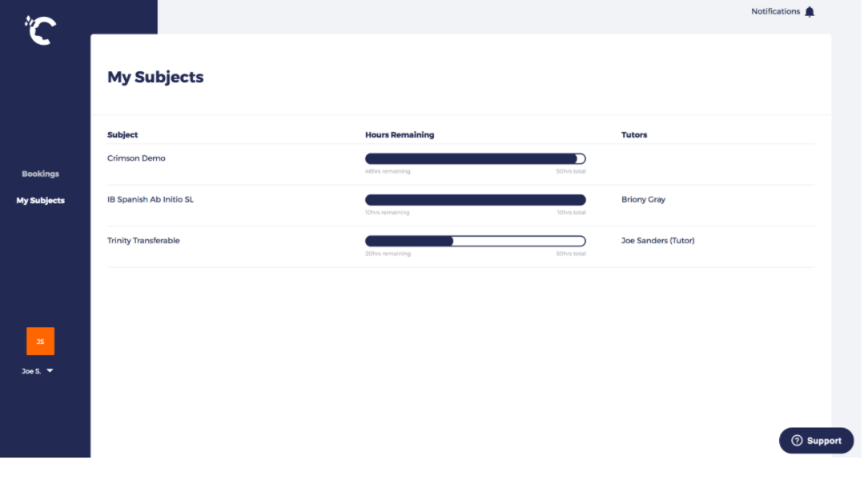
Task: Select the Trinity Transferable subject row
Action: (143, 241)
